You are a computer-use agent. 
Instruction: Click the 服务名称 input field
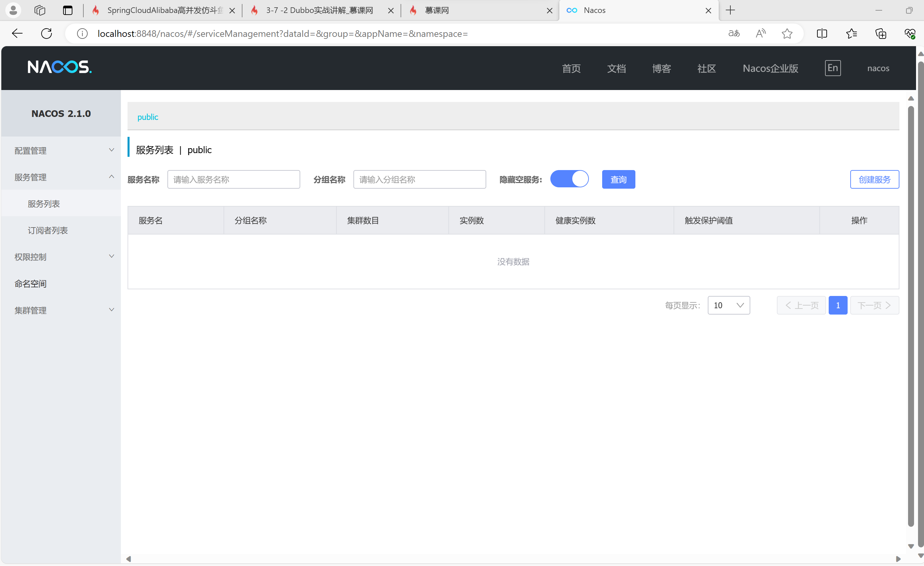pyautogui.click(x=233, y=179)
